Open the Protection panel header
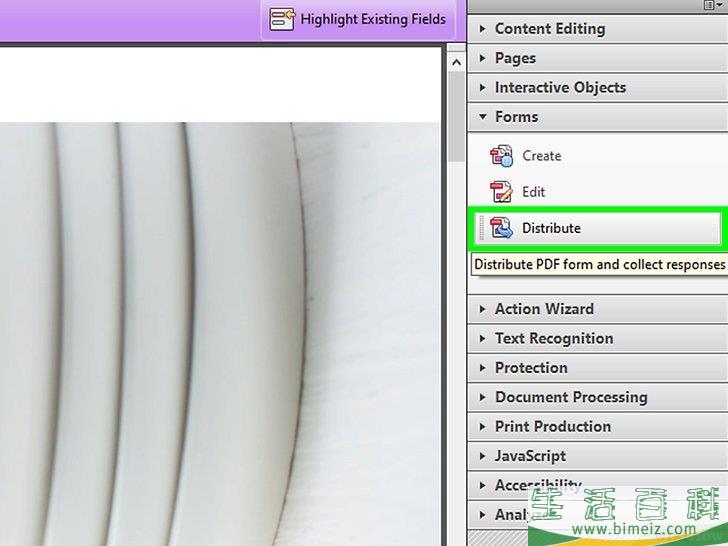Image resolution: width=728 pixels, height=546 pixels. click(x=598, y=368)
